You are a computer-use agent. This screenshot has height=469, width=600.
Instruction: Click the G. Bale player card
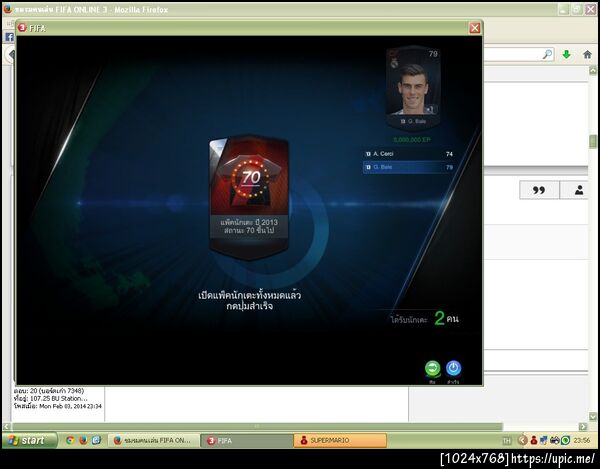pos(413,88)
